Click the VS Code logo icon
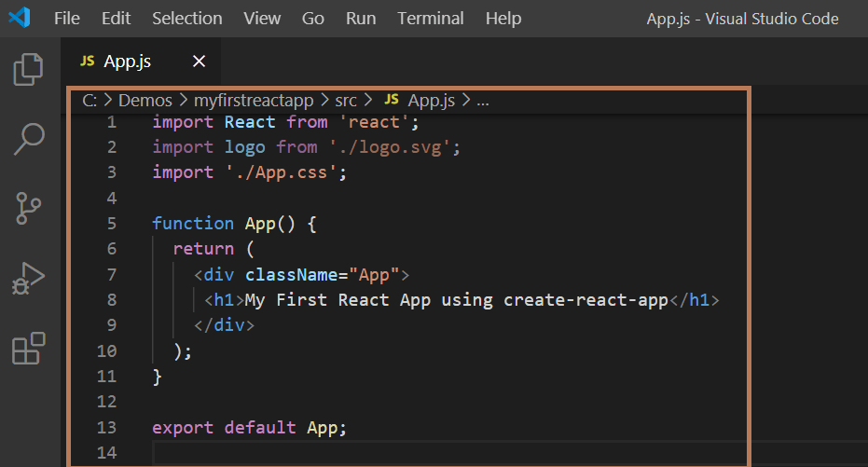This screenshot has height=467, width=868. pos(20,18)
